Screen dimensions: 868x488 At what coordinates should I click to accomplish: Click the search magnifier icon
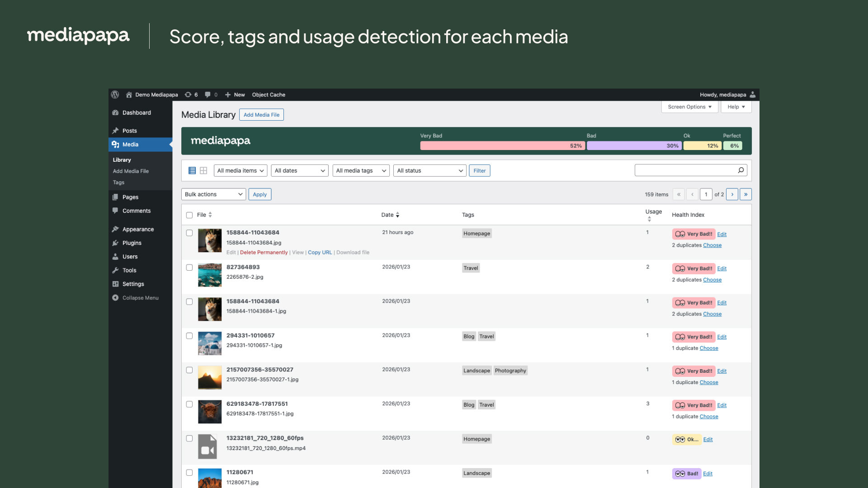741,170
